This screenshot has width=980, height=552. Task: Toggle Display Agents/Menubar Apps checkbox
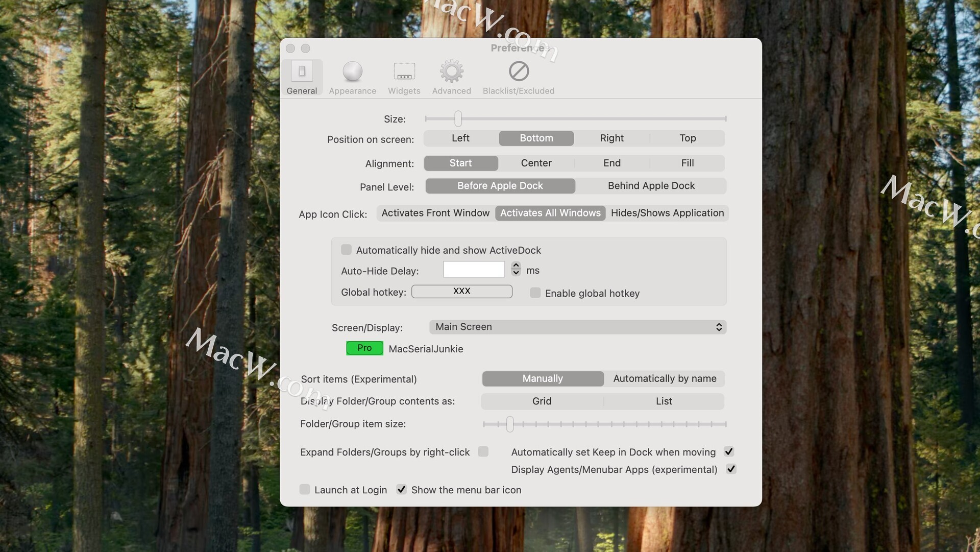pos(731,469)
